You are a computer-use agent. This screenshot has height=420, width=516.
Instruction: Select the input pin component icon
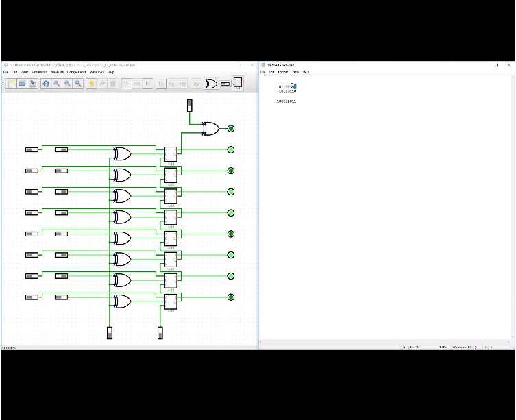click(x=225, y=84)
